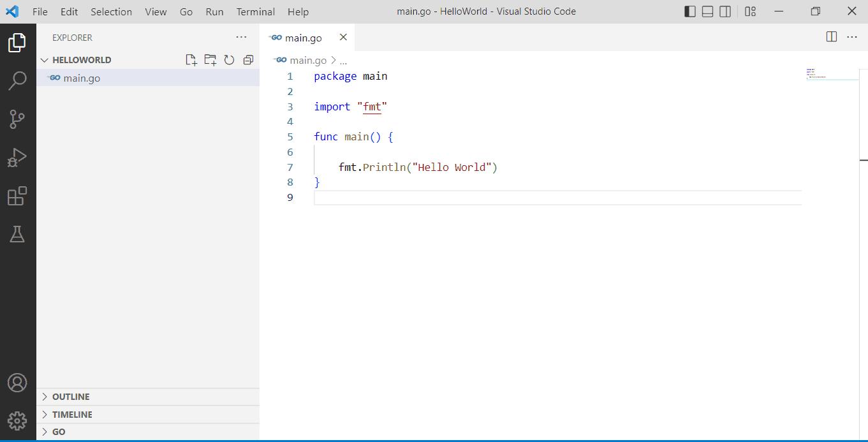Toggle the primary sidebar visibility
The image size is (868, 442).
[x=689, y=11]
